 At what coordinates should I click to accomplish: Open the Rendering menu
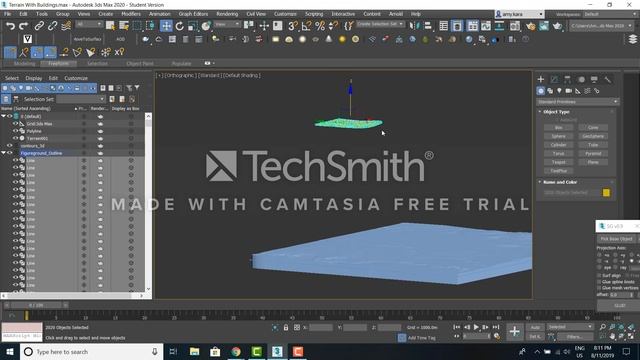(227, 14)
